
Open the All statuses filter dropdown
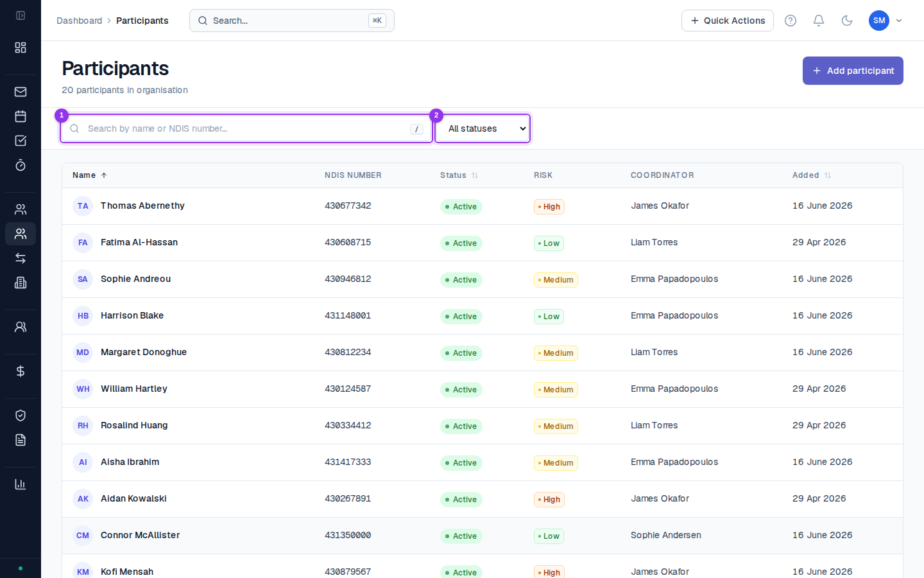483,128
